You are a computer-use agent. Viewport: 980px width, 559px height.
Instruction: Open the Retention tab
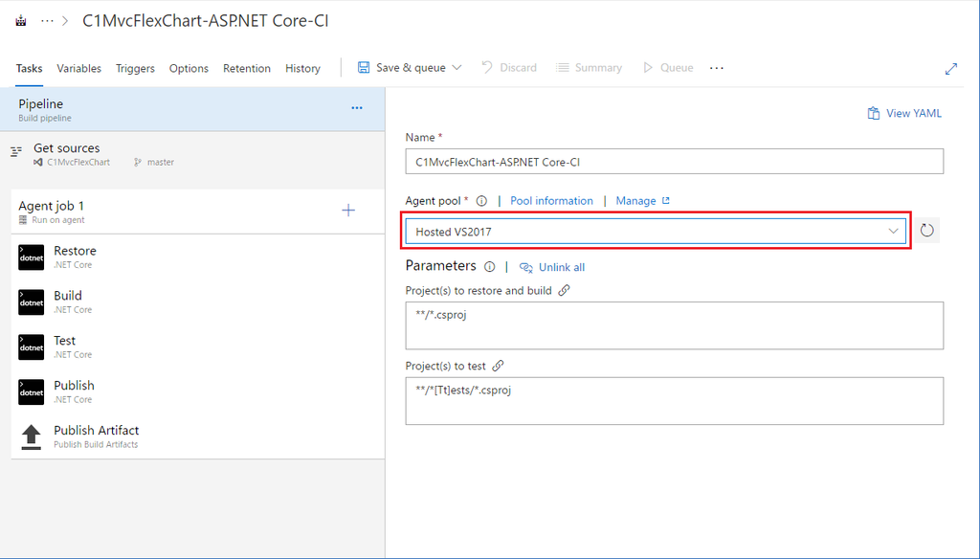tap(247, 68)
